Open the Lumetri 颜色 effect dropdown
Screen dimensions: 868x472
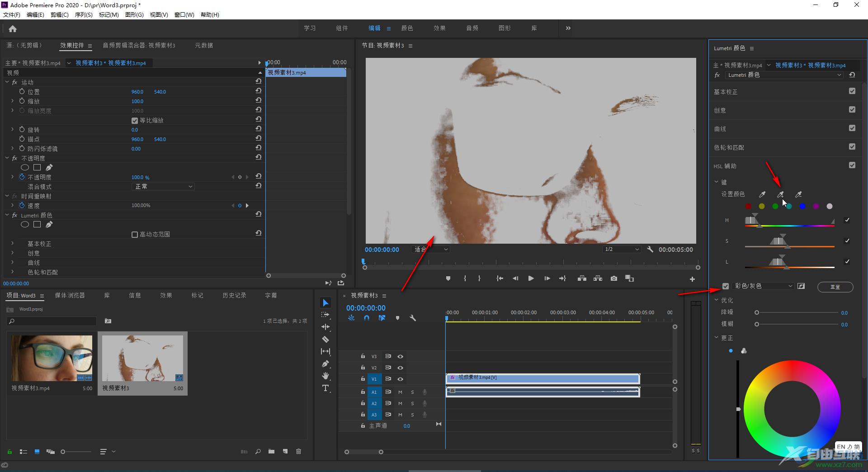pos(784,75)
